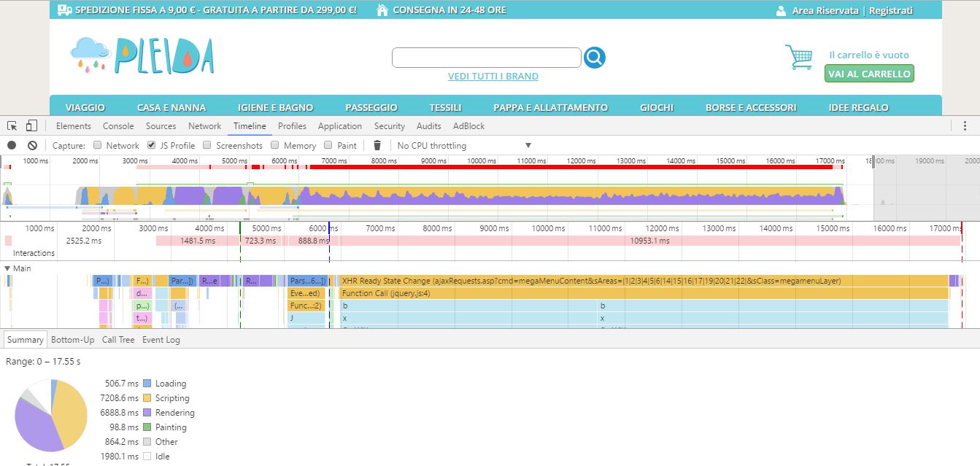Open the Profiles tab
980x466 pixels.
click(292, 126)
